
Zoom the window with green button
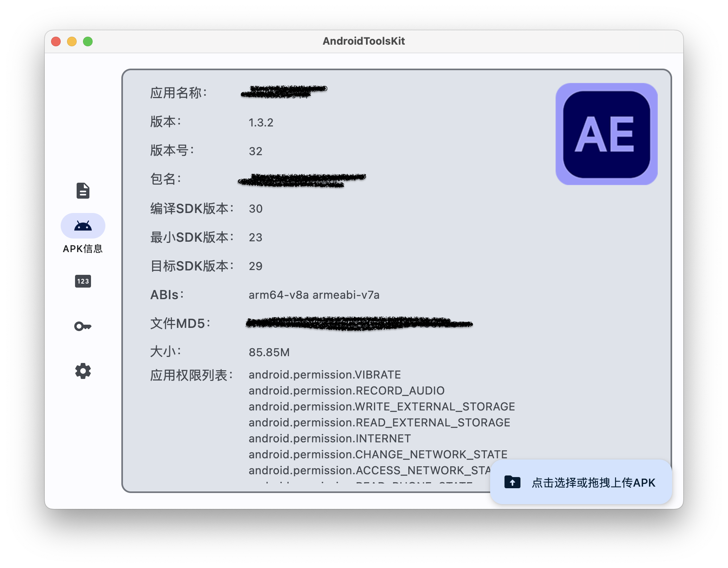tap(88, 41)
